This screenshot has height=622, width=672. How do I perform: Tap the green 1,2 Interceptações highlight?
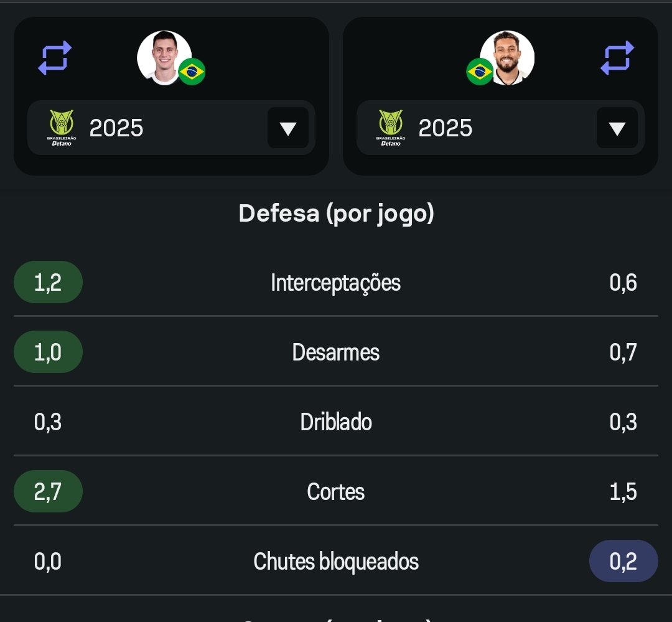tap(48, 283)
